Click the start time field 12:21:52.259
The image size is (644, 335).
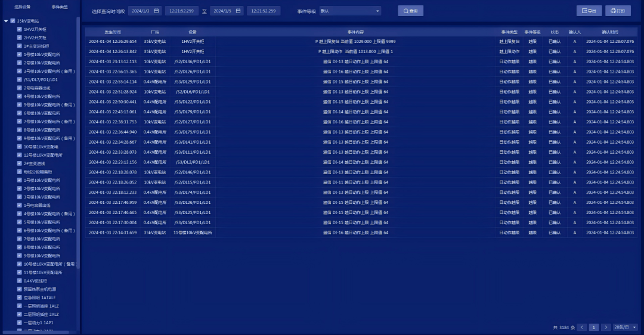181,11
